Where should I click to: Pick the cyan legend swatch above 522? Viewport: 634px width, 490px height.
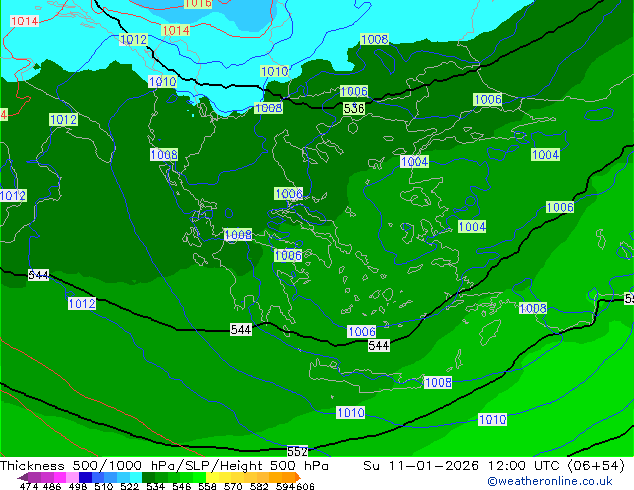click(136, 477)
